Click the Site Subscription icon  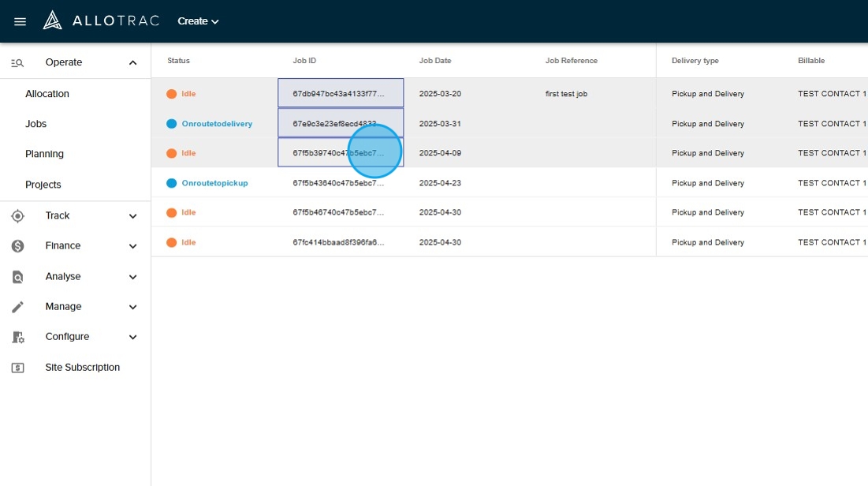click(x=17, y=368)
